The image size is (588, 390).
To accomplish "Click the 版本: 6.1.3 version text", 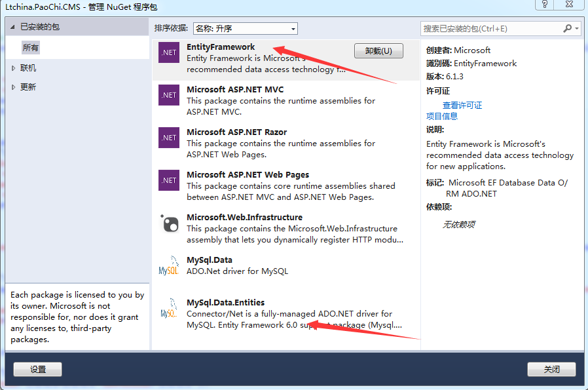I will tap(445, 76).
